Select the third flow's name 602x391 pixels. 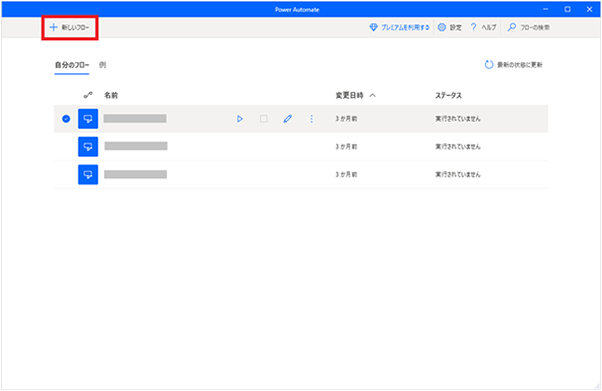click(x=136, y=174)
